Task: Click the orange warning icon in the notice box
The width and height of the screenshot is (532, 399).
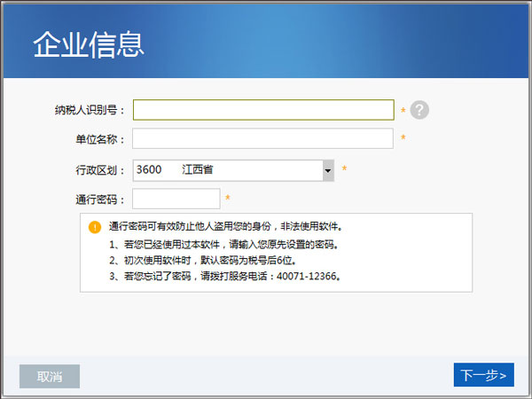Action: tap(95, 227)
